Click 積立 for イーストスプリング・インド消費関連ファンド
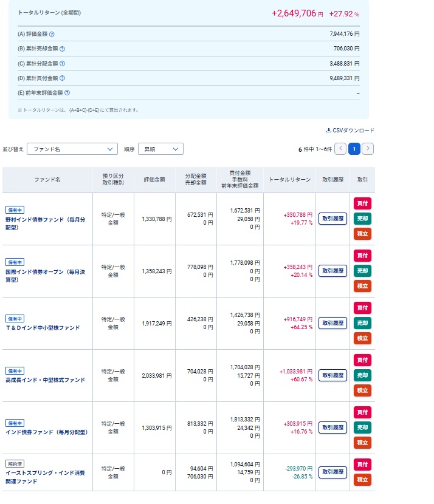 (x=362, y=480)
